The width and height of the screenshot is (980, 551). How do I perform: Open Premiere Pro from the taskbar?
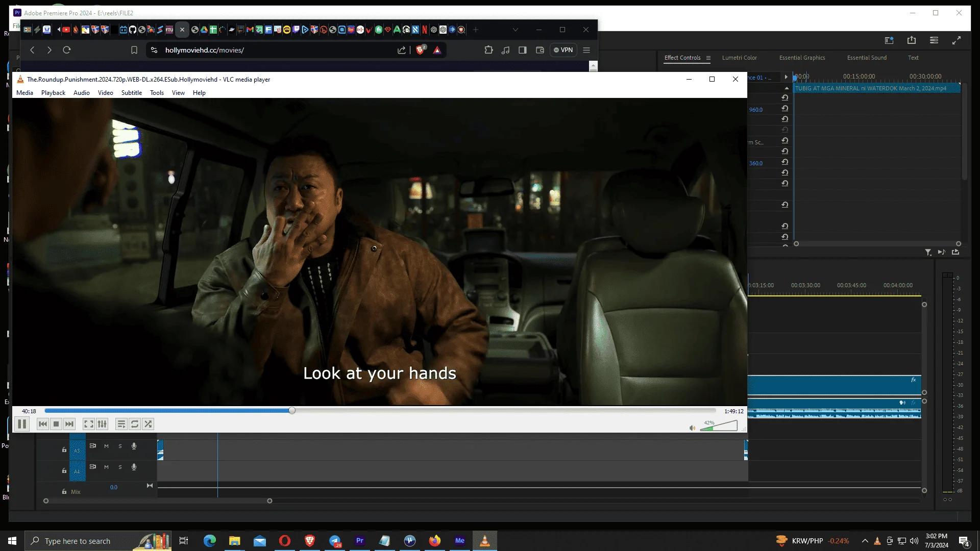click(x=360, y=541)
